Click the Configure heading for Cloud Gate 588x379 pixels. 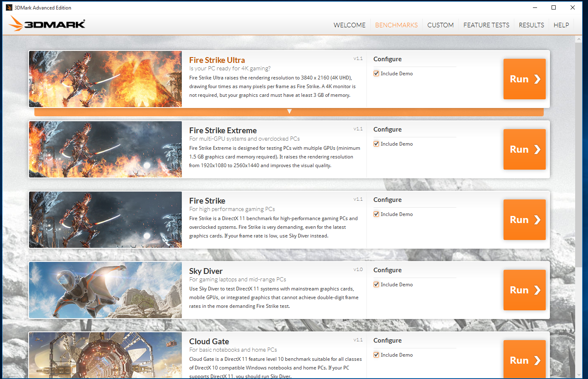388,341
